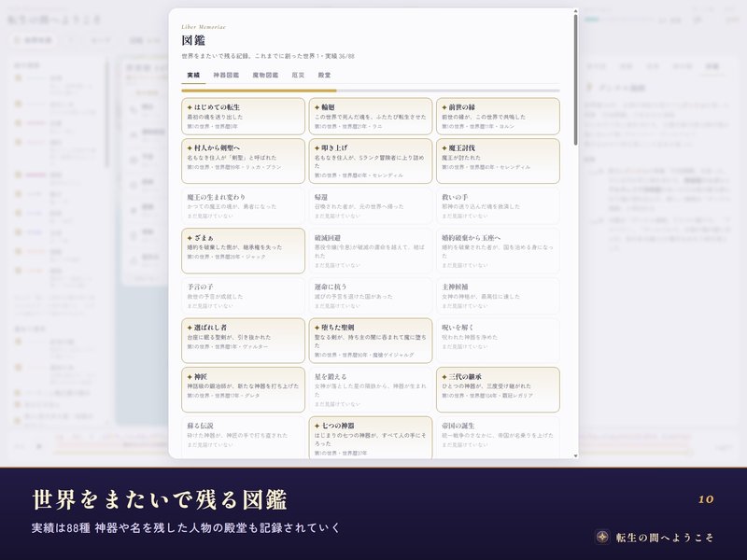Click the sparkle icon beside 堕ちた聖剣
The width and height of the screenshot is (747, 560).
click(317, 328)
